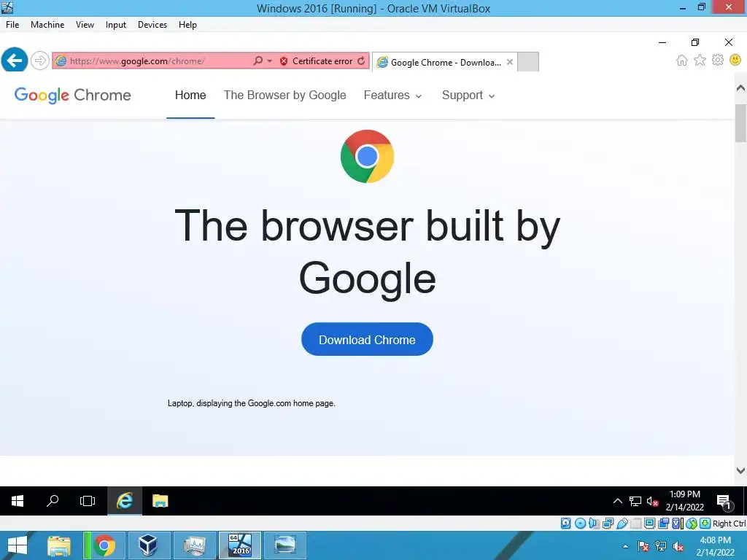This screenshot has width=747, height=560.
Task: Expand Features dropdown in Chrome page nav
Action: [393, 96]
